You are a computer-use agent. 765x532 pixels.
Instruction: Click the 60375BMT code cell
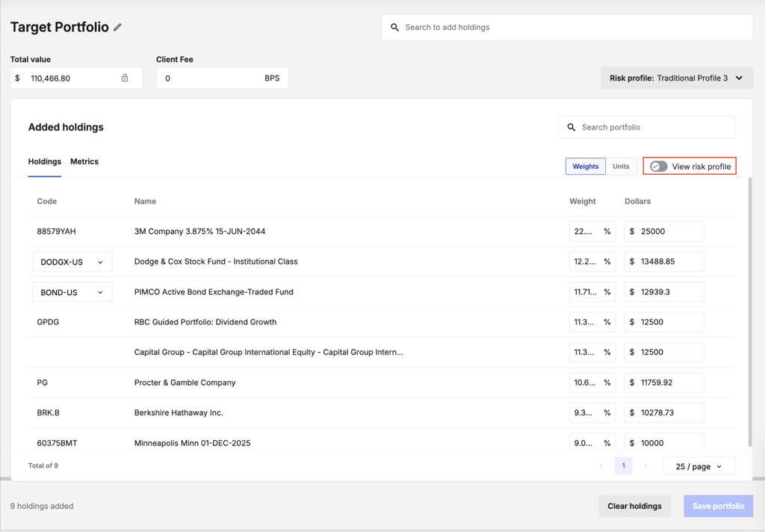(x=57, y=443)
